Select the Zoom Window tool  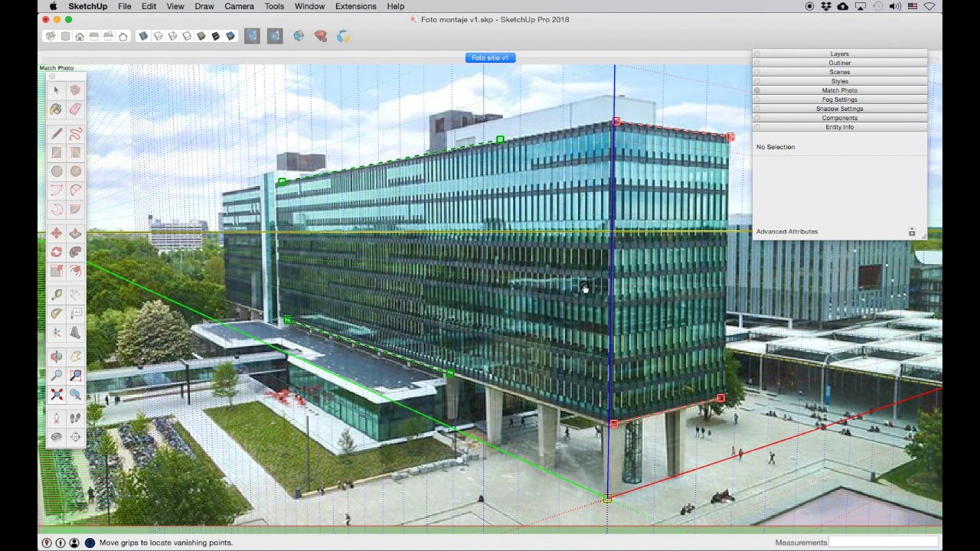[x=75, y=376]
